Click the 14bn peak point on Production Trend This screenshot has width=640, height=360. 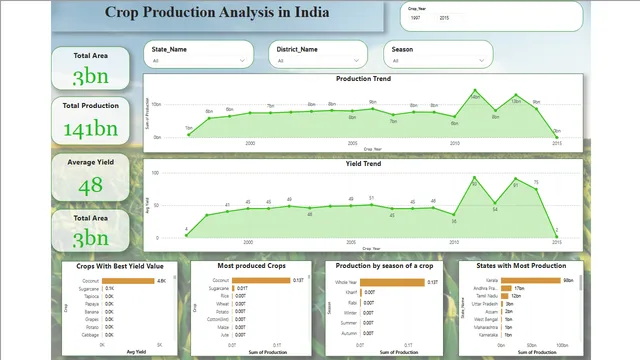coord(475,90)
